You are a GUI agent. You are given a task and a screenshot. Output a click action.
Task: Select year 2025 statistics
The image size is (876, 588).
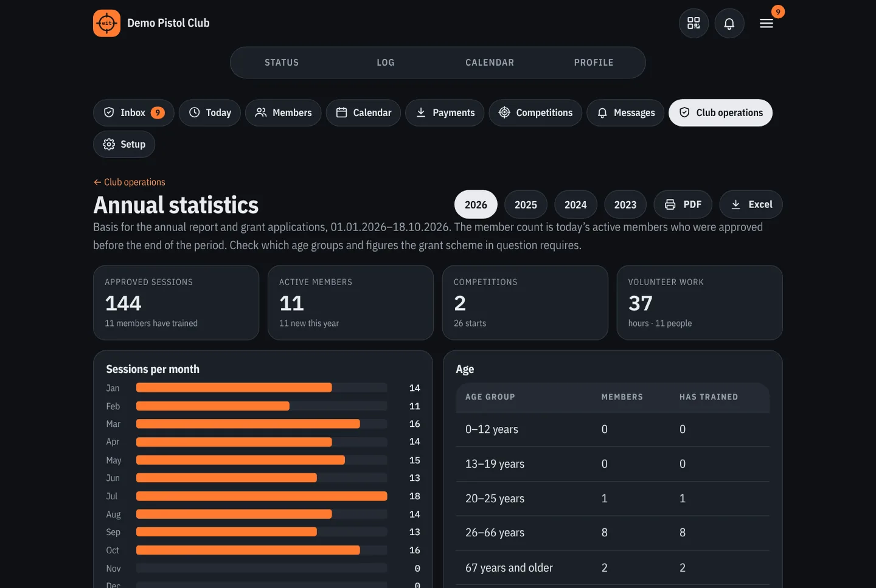click(x=526, y=204)
